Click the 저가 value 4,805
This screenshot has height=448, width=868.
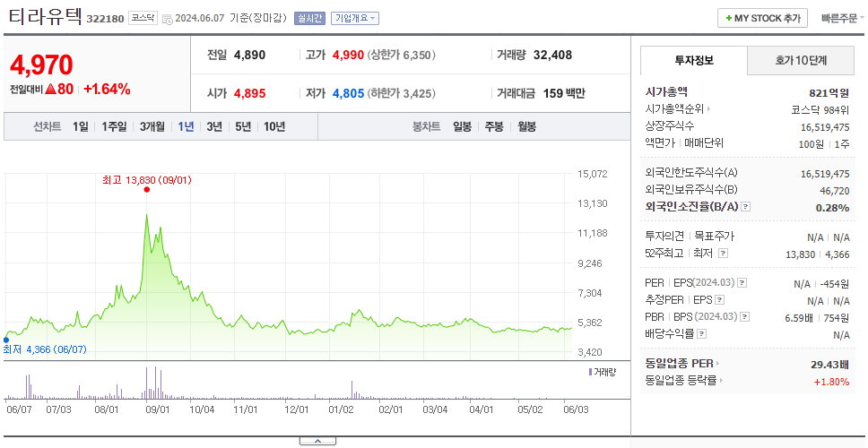(x=348, y=93)
